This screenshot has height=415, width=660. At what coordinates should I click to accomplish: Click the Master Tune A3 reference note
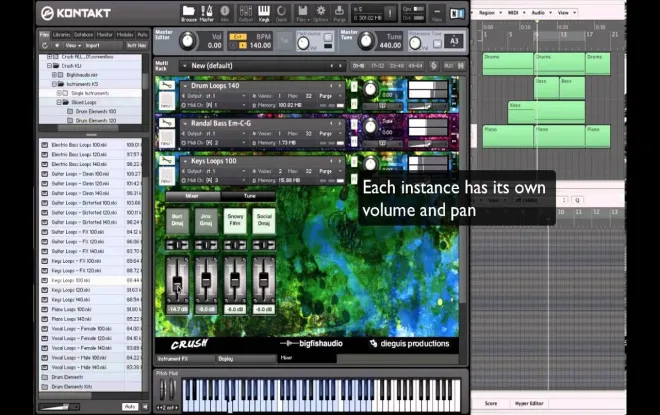pyautogui.click(x=454, y=41)
